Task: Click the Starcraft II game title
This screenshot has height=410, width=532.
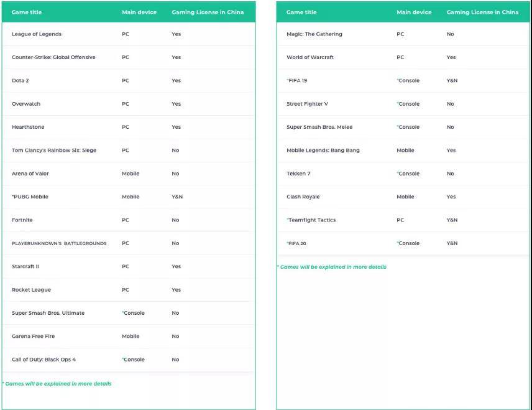Action: [25, 266]
